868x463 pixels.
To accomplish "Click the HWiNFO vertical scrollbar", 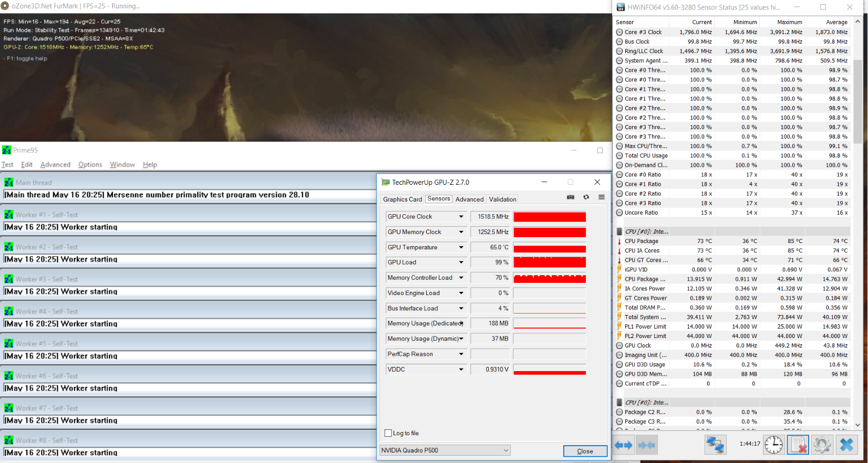I will click(x=857, y=105).
